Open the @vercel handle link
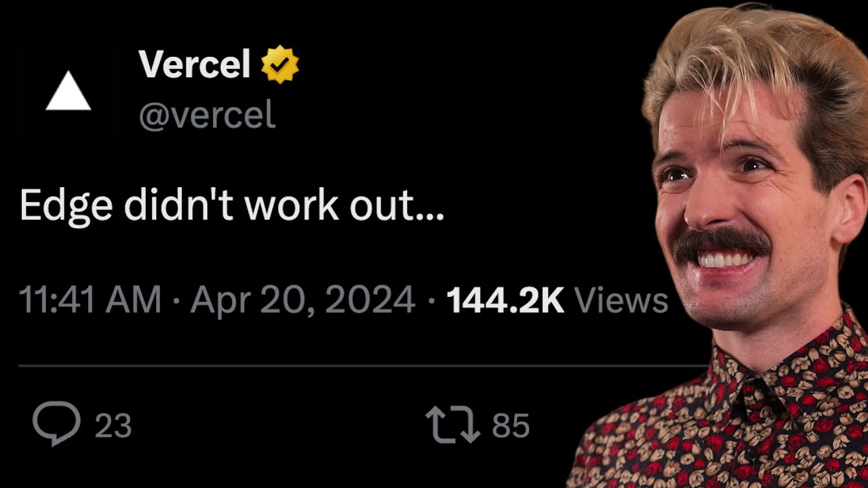The image size is (868, 488). click(x=207, y=115)
